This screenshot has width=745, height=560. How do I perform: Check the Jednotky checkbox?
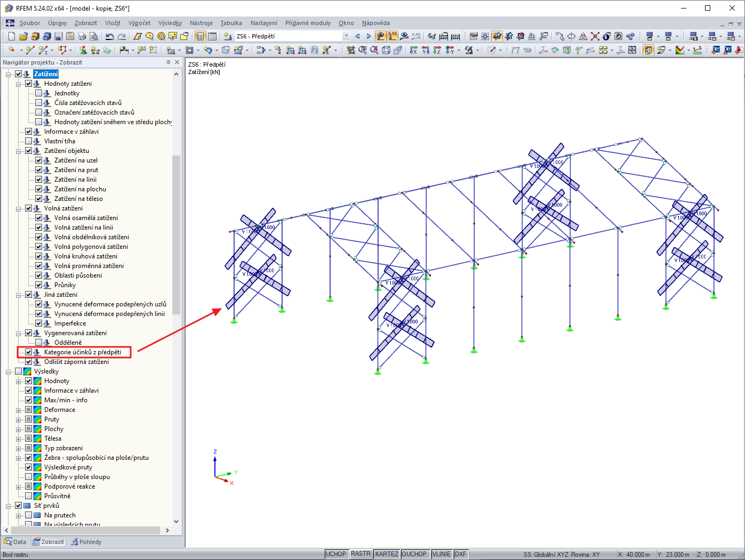point(38,93)
